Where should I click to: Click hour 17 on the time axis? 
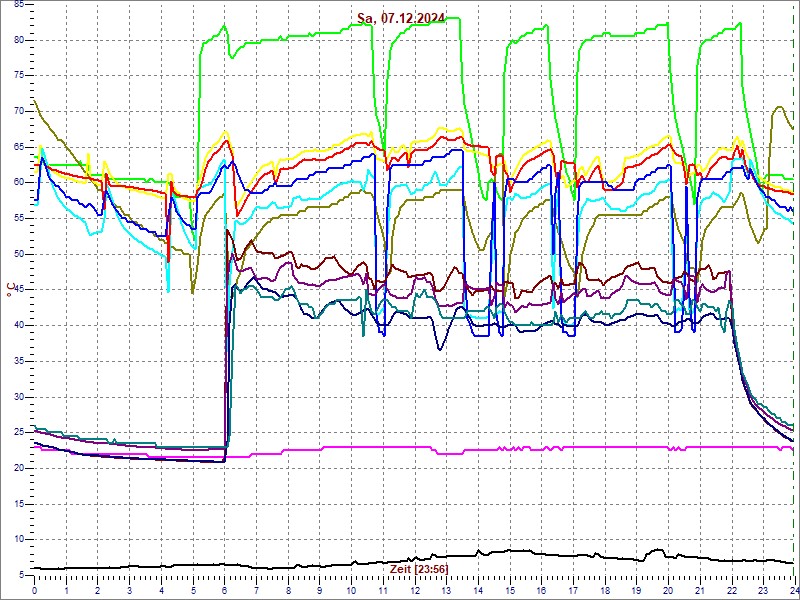click(x=572, y=589)
